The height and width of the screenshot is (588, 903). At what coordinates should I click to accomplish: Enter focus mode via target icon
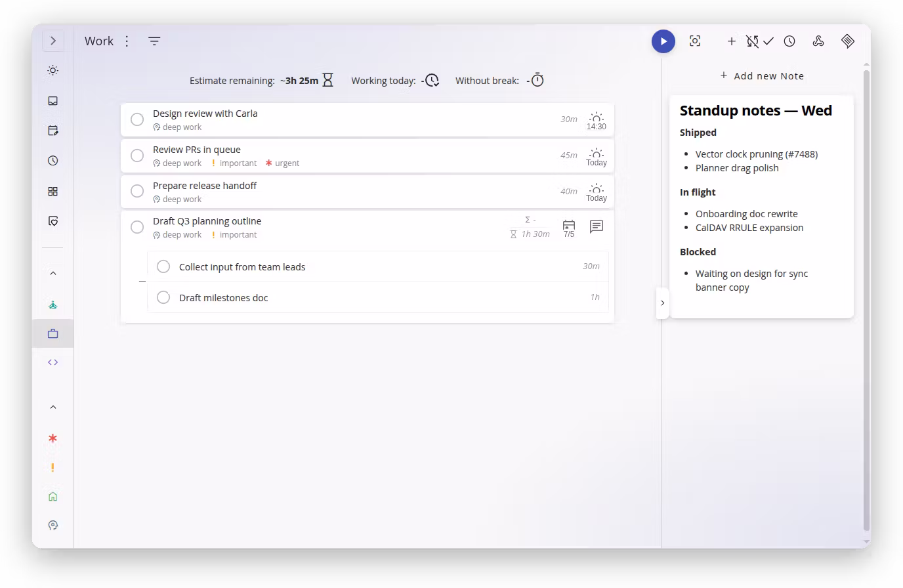pos(695,41)
